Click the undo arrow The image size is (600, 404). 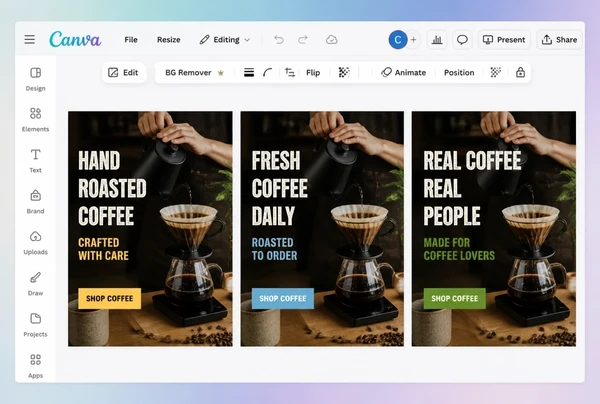click(279, 39)
